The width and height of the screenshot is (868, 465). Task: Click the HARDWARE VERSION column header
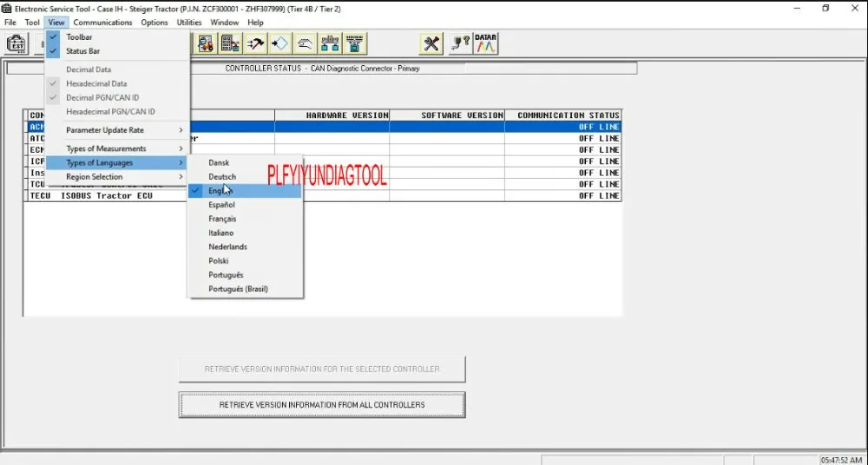(x=332, y=115)
